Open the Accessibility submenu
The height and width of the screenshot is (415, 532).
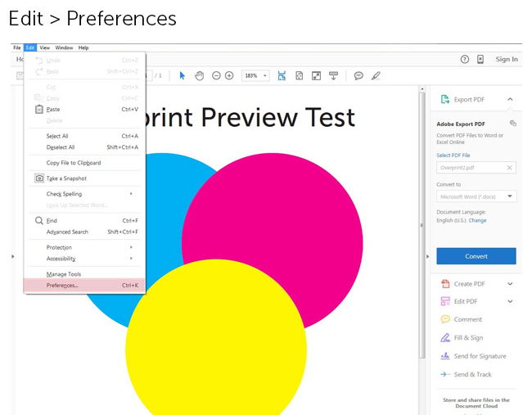[x=84, y=259]
